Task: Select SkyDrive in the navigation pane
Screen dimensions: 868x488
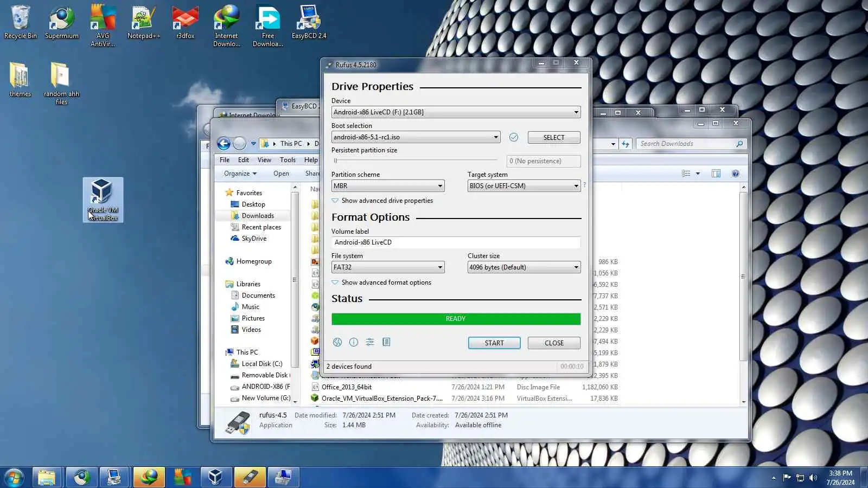Action: 254,239
